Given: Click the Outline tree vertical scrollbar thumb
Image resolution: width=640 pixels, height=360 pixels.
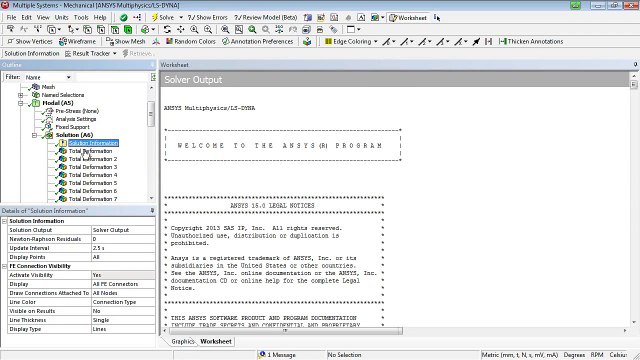Looking at the screenshot, I should pyautogui.click(x=151, y=114).
